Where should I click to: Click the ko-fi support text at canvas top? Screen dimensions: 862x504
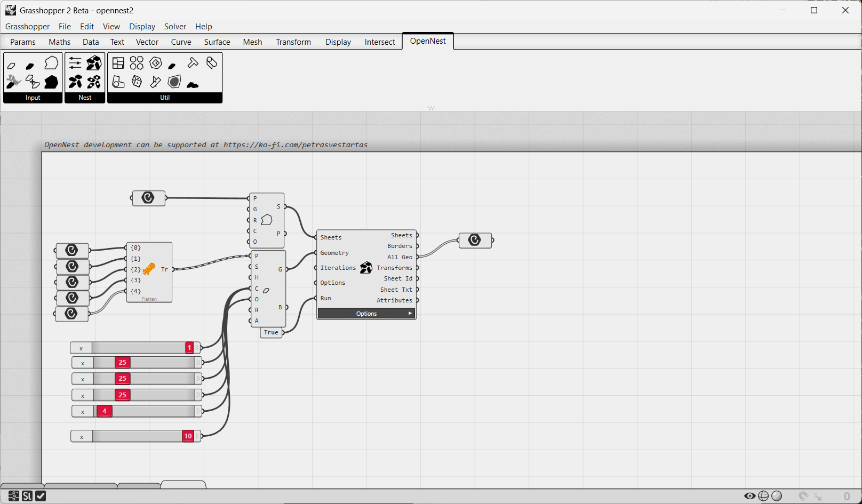[206, 145]
